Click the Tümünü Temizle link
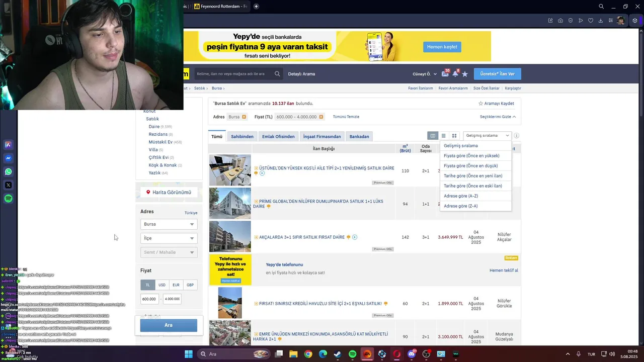 click(346, 117)
